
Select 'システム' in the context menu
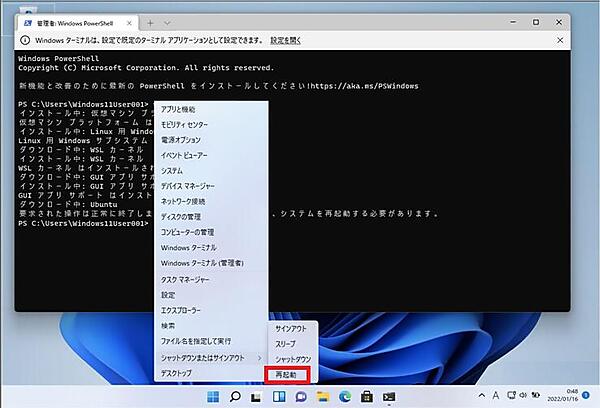coord(211,171)
